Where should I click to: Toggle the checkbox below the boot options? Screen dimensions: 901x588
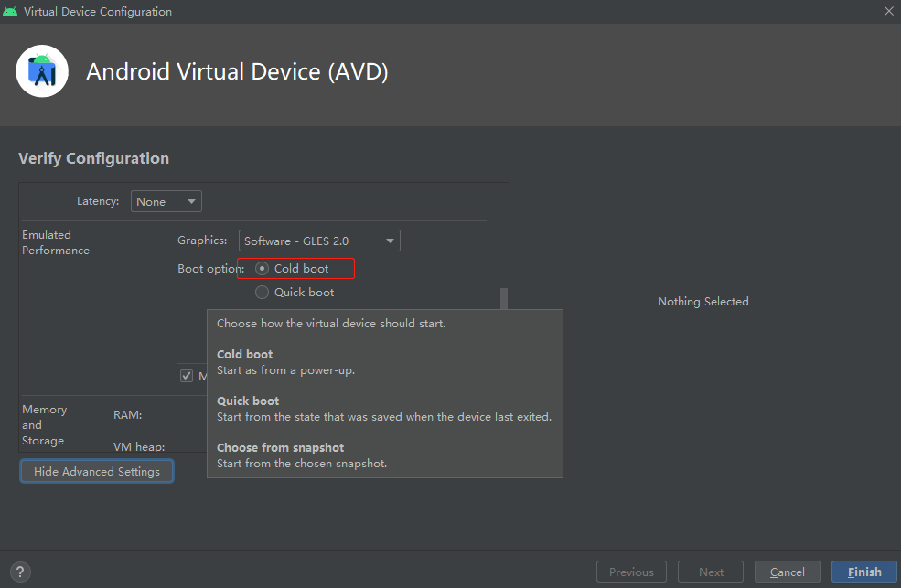click(x=187, y=376)
